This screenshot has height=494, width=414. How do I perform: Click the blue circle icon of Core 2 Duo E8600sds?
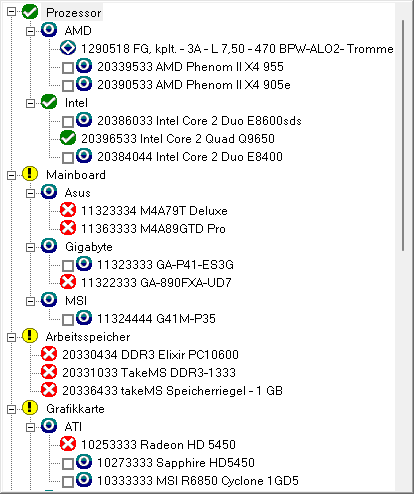(x=84, y=120)
